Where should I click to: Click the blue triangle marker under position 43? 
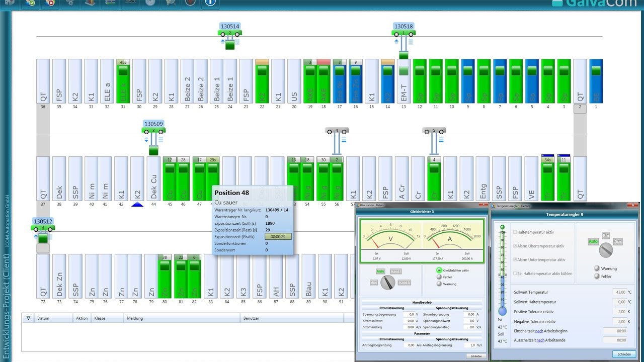pos(137,205)
